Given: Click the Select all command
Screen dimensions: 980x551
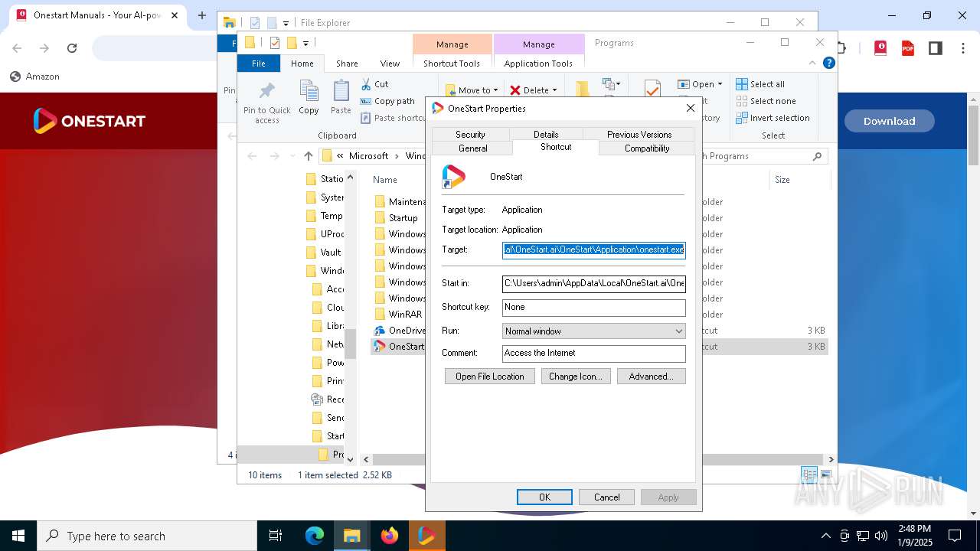Looking at the screenshot, I should (x=760, y=84).
